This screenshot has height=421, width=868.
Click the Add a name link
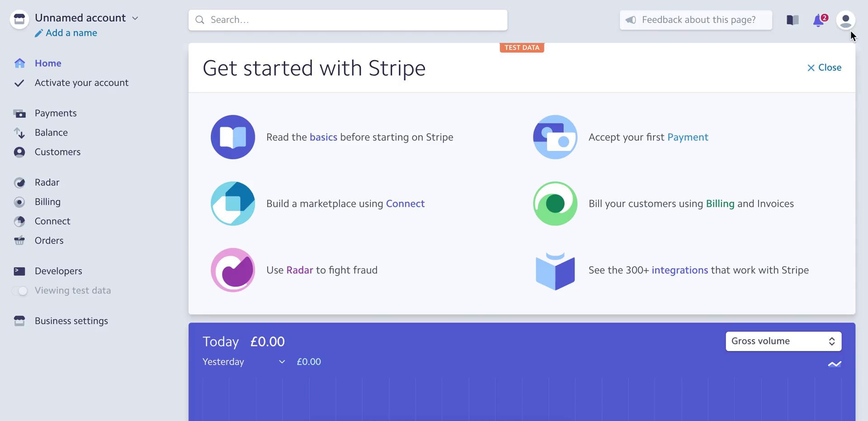[x=71, y=33]
